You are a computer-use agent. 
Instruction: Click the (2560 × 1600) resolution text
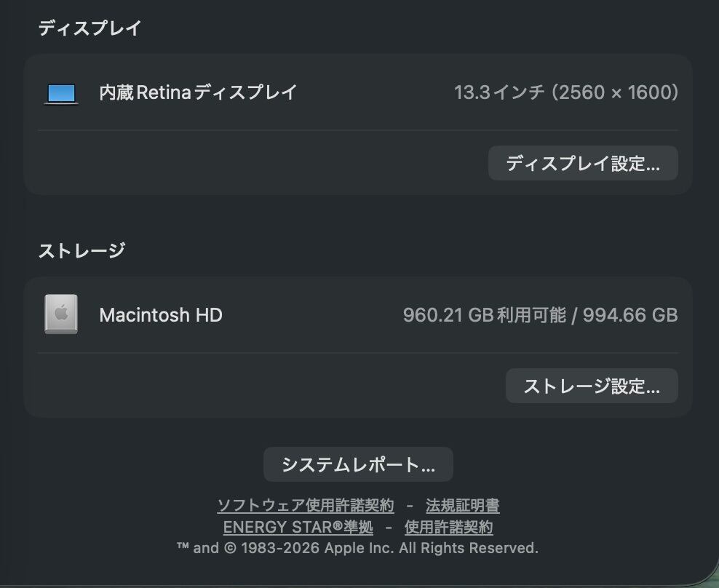tap(616, 92)
